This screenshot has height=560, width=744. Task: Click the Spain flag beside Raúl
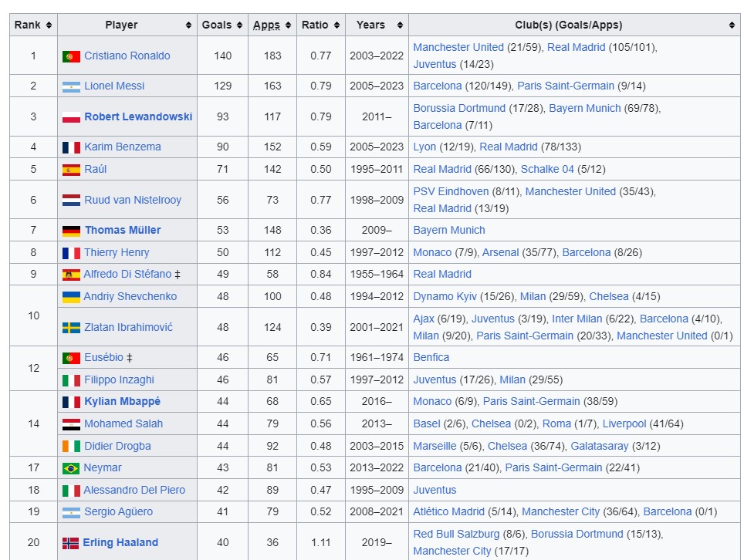tap(71, 170)
